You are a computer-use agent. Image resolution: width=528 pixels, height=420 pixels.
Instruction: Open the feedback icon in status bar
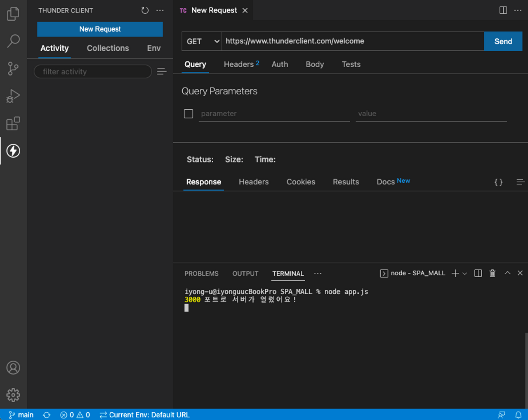(x=502, y=415)
